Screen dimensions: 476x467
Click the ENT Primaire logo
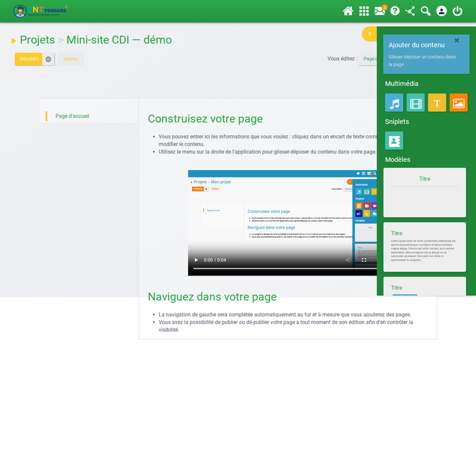pos(41,11)
